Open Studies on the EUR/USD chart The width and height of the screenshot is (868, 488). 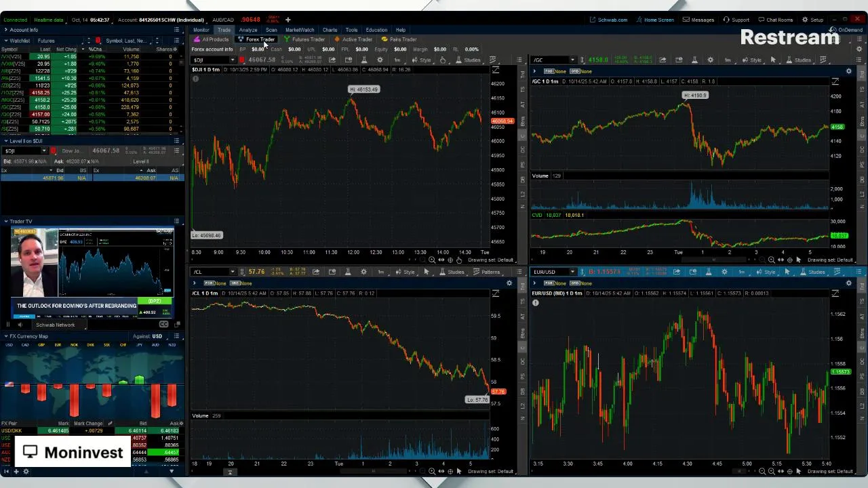coord(812,272)
